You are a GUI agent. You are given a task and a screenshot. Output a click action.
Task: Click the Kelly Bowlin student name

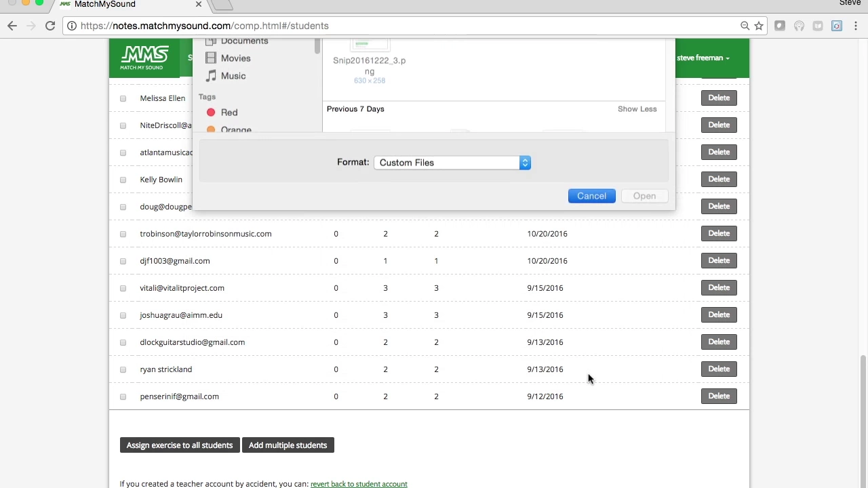tap(161, 180)
